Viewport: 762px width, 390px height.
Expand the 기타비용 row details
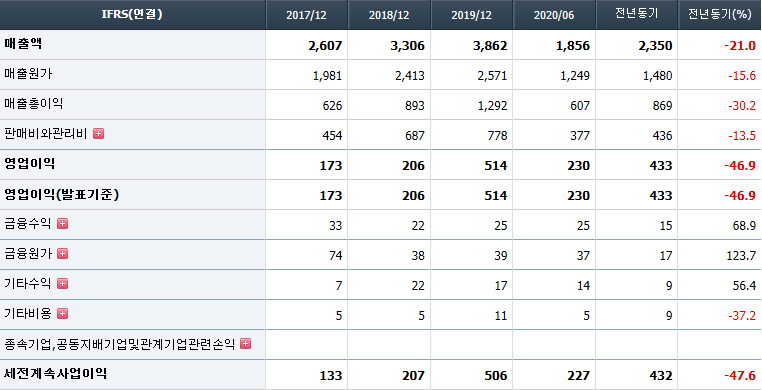click(62, 314)
